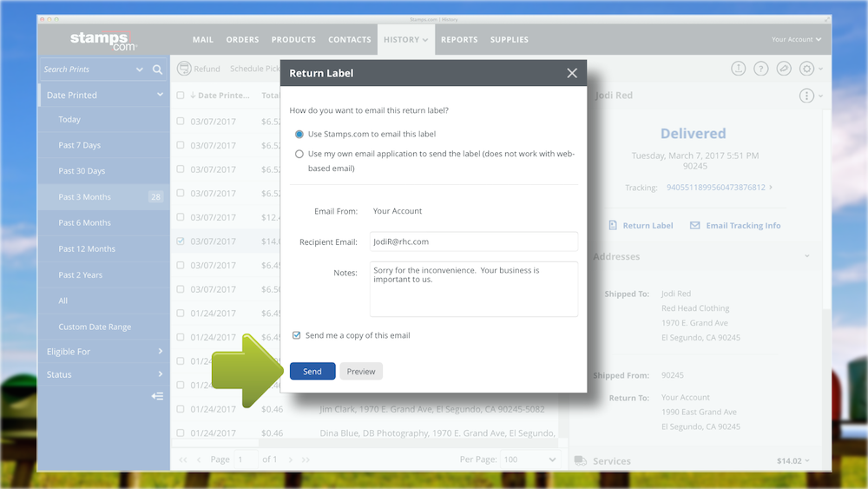Switch to the Contacts tab

click(349, 40)
